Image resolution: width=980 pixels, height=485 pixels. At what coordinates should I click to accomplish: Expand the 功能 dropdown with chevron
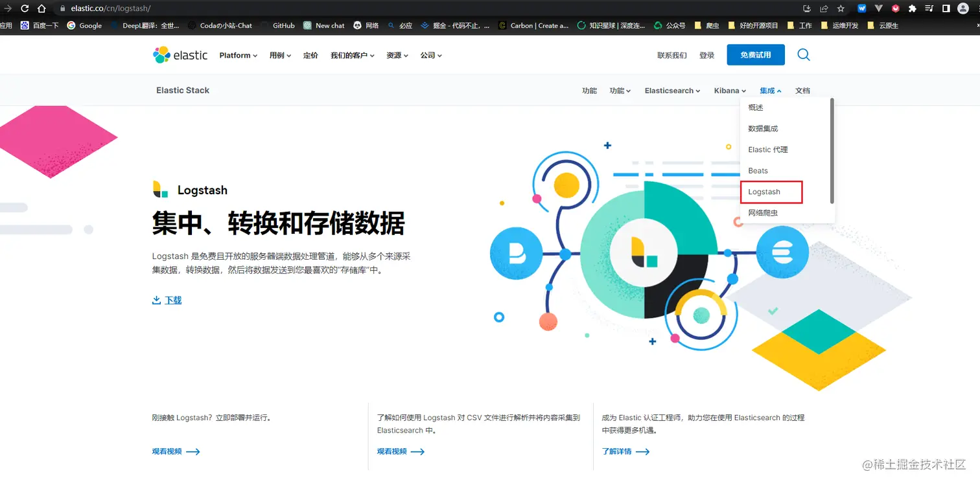coord(620,91)
